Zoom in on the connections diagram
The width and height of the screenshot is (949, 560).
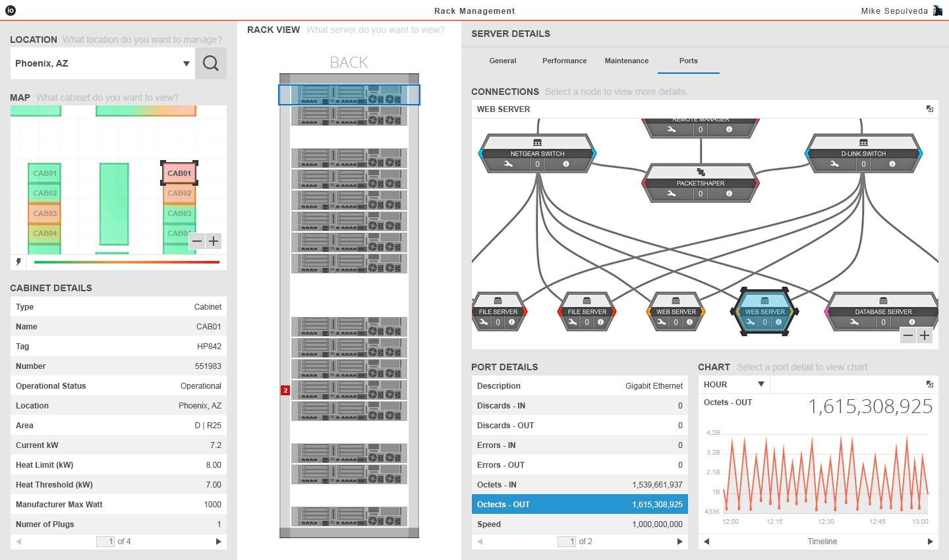pos(925,335)
